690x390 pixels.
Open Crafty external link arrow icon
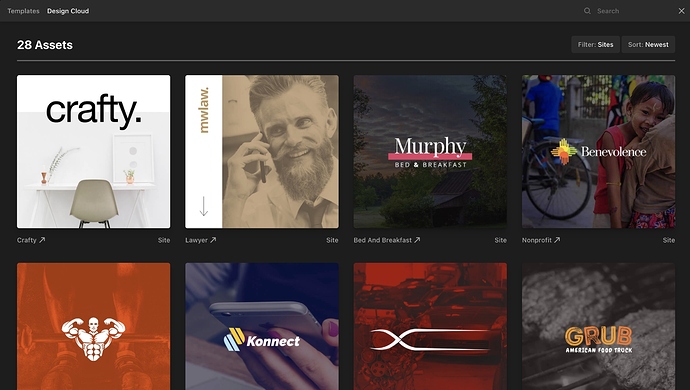(x=42, y=240)
